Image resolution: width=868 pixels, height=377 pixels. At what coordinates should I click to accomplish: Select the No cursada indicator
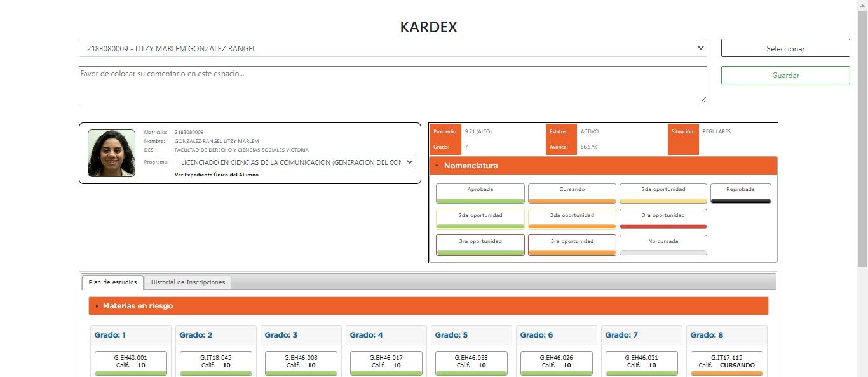coord(663,242)
